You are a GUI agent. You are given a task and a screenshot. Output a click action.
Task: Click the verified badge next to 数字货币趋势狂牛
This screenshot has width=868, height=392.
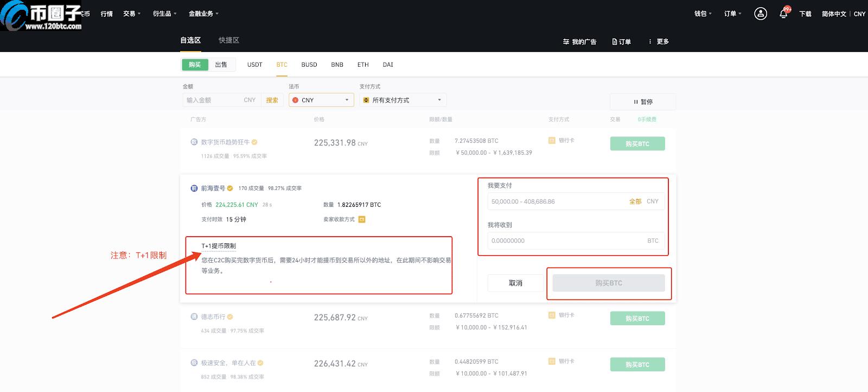[254, 142]
